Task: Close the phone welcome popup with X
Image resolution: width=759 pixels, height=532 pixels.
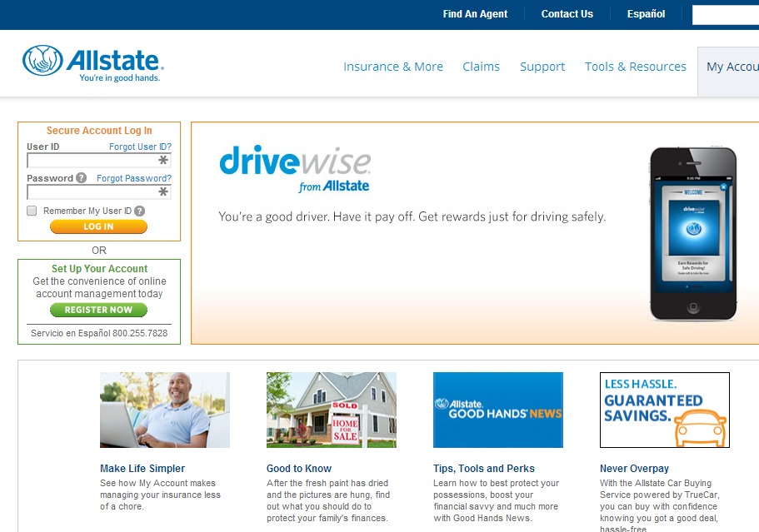Action: pos(723,186)
